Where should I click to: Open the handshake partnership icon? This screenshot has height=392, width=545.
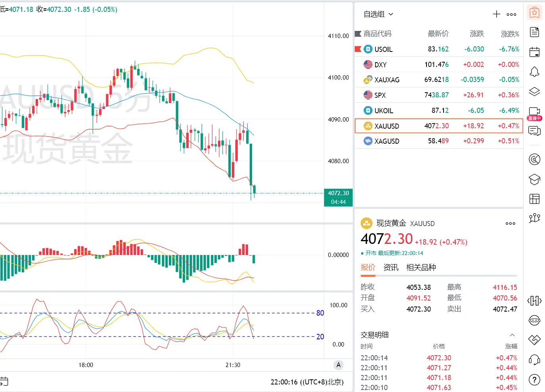534,340
